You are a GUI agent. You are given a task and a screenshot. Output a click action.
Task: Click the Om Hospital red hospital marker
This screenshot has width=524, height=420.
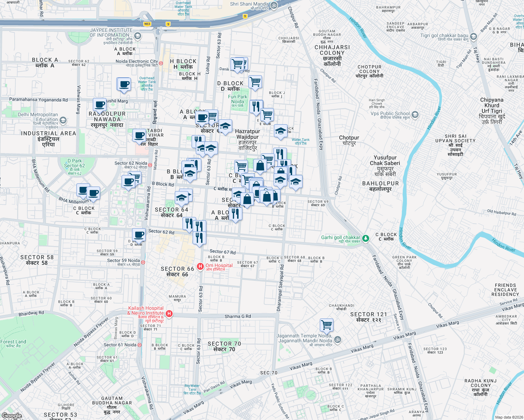[x=200, y=266]
